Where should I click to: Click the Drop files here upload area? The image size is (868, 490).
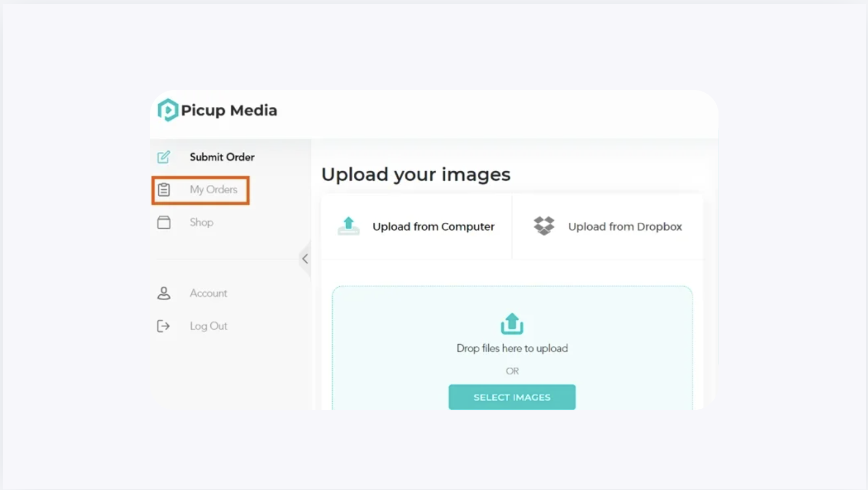pyautogui.click(x=512, y=348)
